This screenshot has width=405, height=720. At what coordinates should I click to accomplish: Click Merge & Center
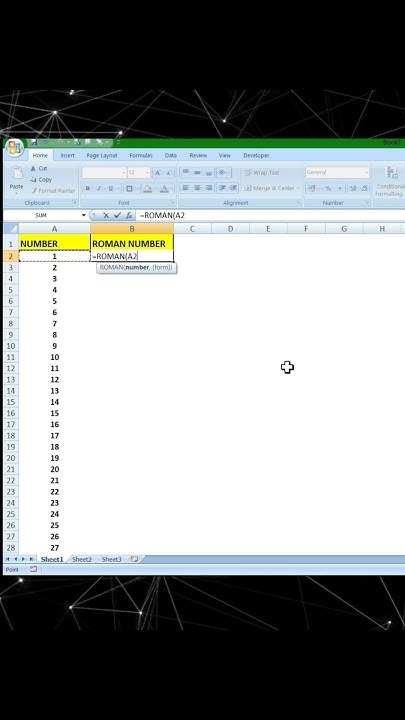point(269,188)
